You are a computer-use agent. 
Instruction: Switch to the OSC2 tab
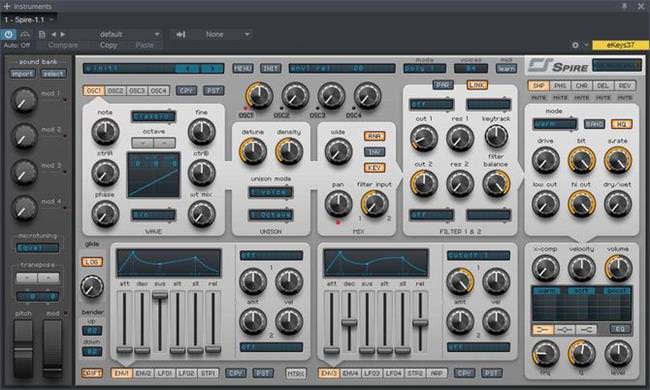[x=115, y=91]
